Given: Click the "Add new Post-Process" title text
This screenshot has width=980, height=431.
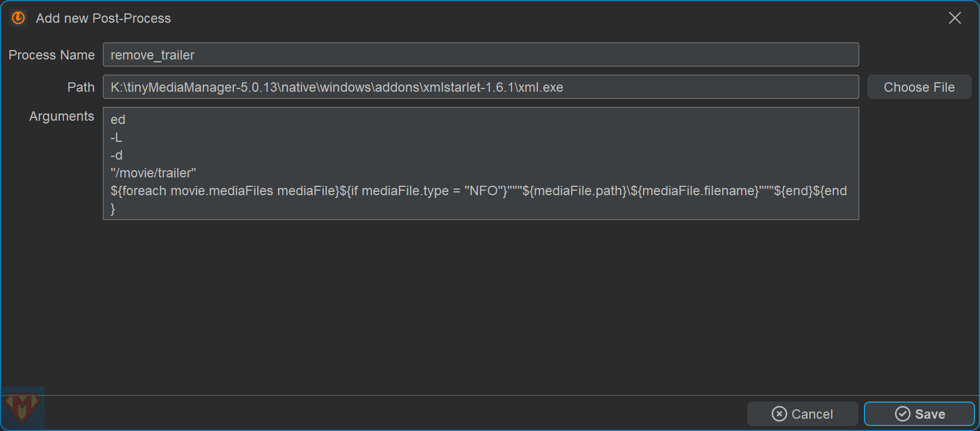Looking at the screenshot, I should [x=103, y=18].
